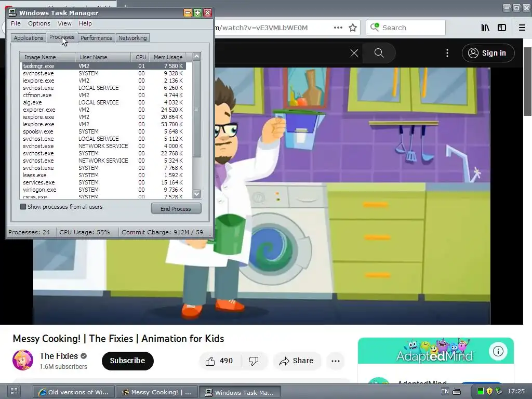The height and width of the screenshot is (399, 532).
Task: Sort processes by User Name column header
Action: (x=103, y=57)
